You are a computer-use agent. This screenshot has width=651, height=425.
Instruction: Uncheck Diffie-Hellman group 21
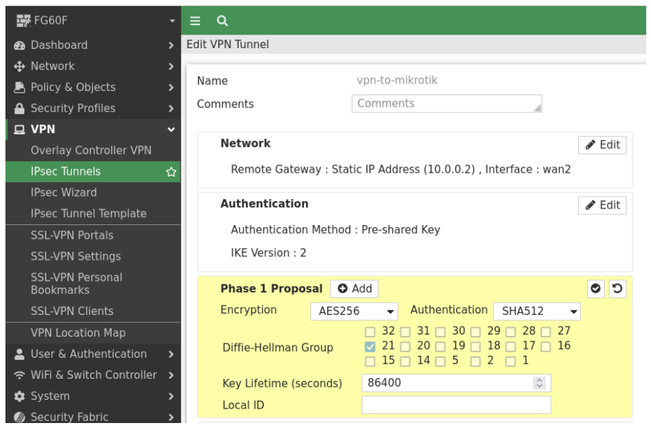[x=371, y=346]
